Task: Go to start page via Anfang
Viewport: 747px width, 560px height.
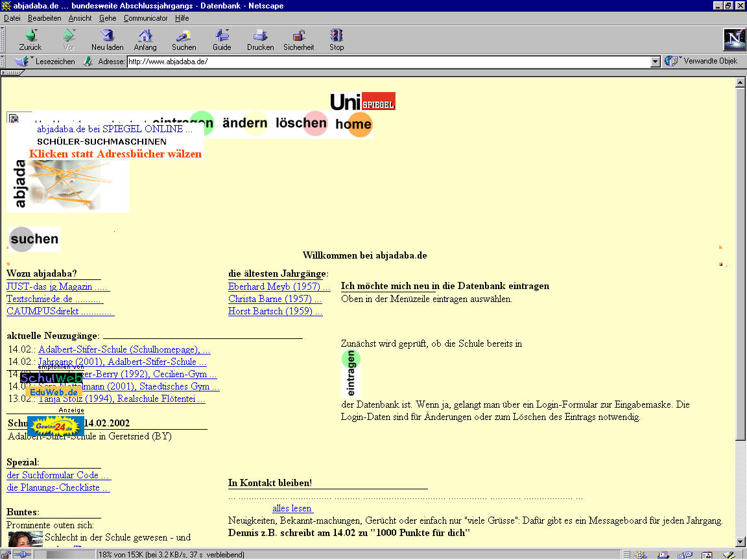Action: tap(145, 36)
